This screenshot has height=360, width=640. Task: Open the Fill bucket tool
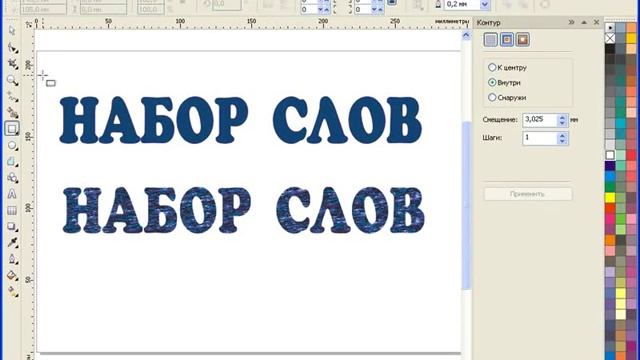click(12, 276)
